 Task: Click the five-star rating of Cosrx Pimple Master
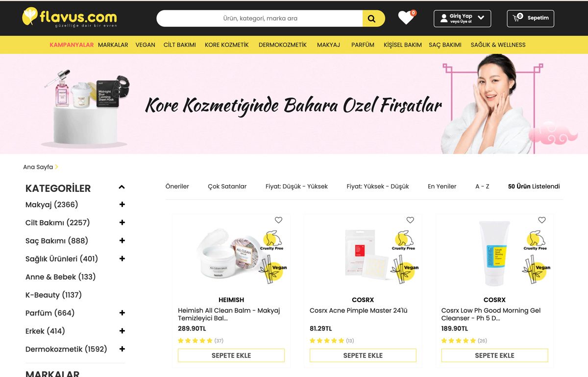(327, 341)
